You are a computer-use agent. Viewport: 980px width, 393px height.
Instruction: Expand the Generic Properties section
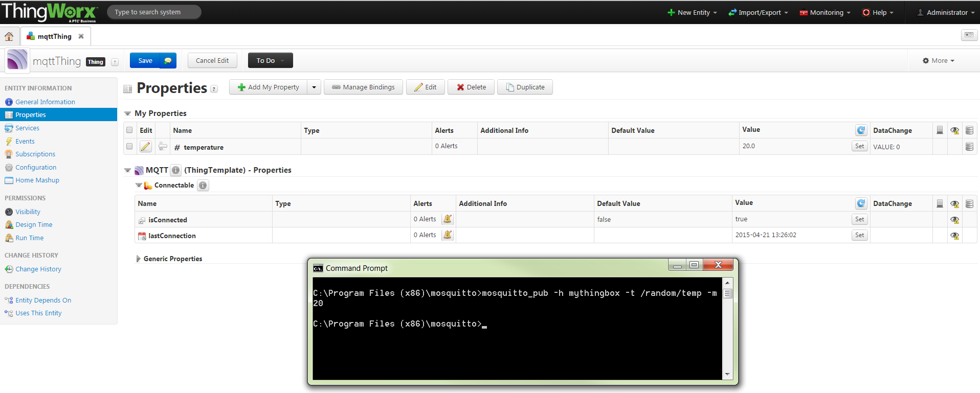point(138,259)
